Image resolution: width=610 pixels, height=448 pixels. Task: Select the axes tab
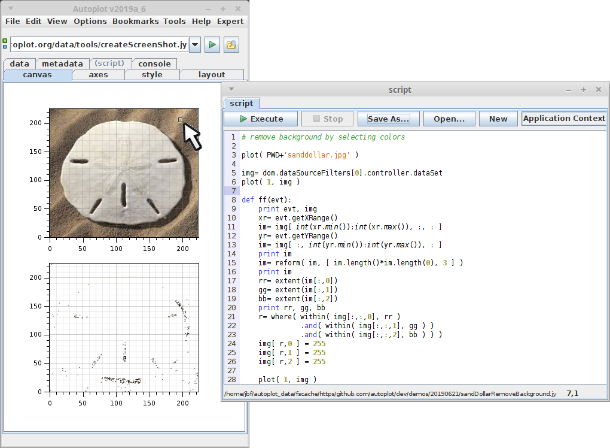point(98,74)
